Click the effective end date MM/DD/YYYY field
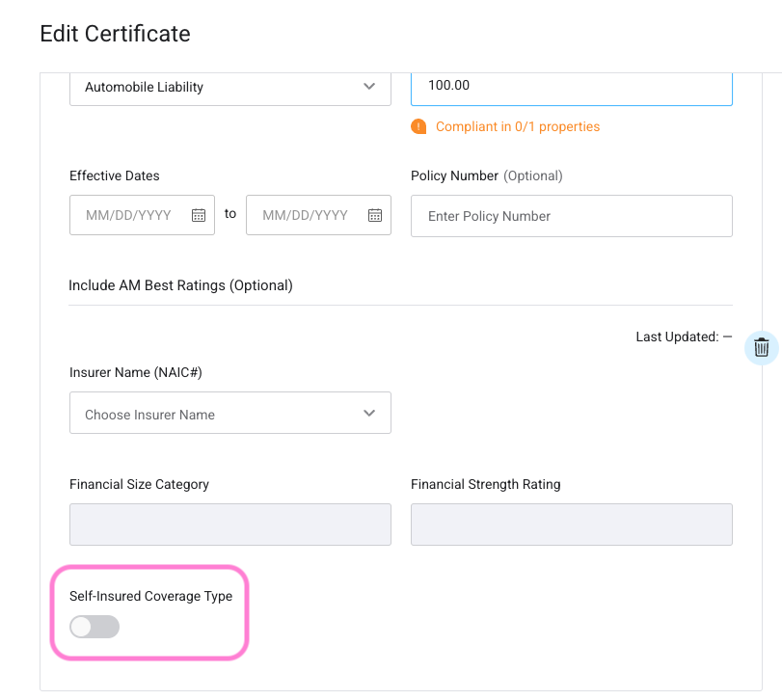The width and height of the screenshot is (782, 700). point(306,215)
